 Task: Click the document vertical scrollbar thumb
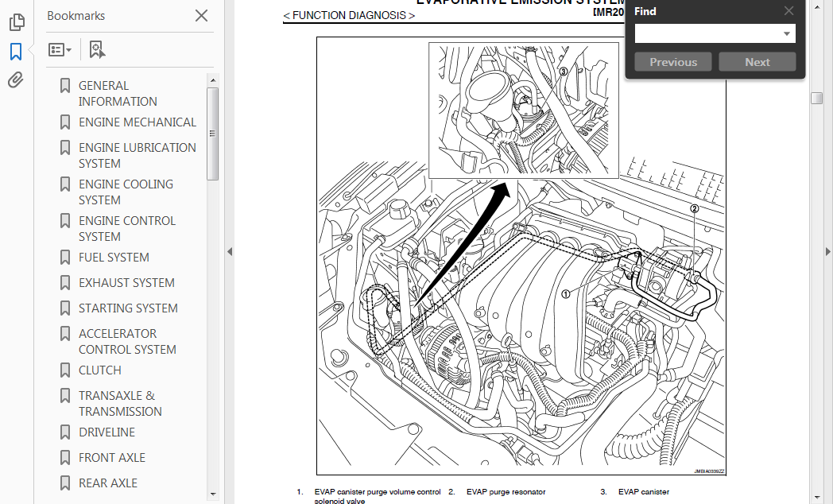(x=816, y=99)
